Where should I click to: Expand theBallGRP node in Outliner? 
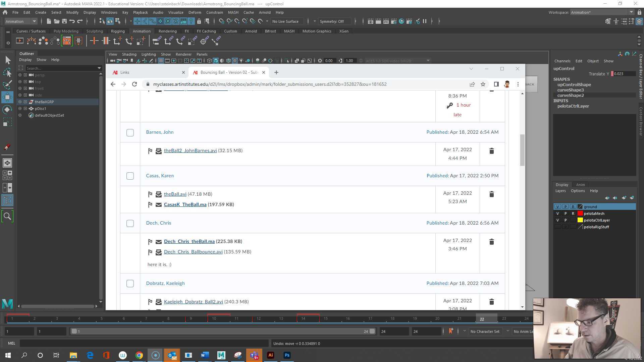click(25, 102)
